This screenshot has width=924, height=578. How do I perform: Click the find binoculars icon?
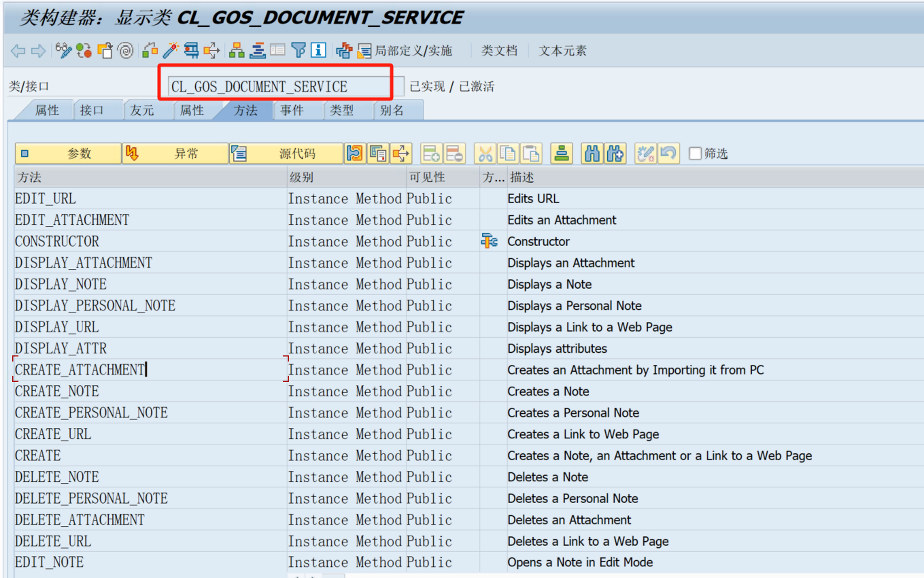click(592, 154)
